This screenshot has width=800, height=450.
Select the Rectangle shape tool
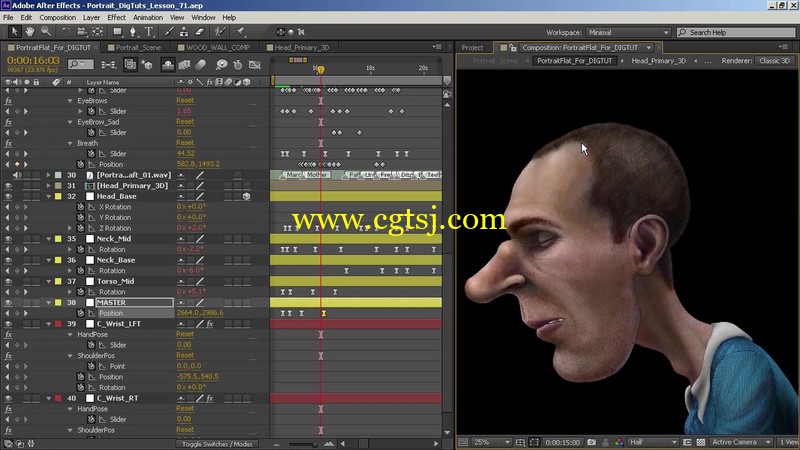click(117, 32)
